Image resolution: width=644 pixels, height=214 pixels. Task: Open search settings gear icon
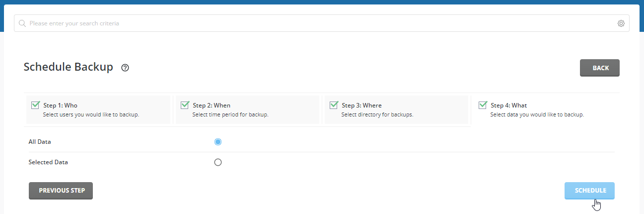point(621,23)
